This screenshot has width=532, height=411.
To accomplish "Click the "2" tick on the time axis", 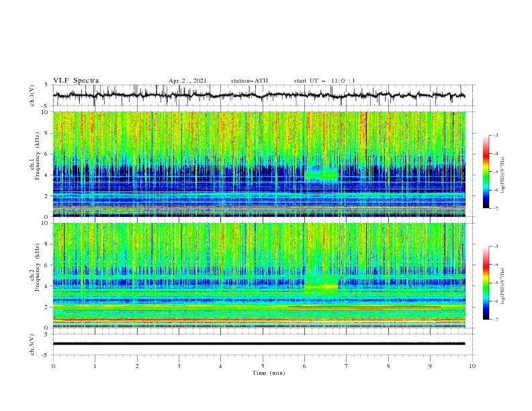I will click(137, 366).
